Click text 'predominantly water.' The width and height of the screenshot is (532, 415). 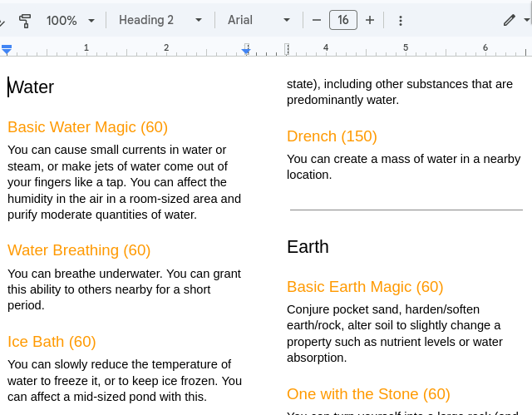342,100
